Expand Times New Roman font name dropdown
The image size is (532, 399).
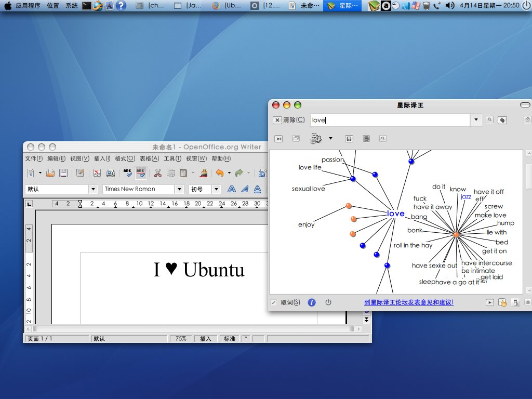(x=179, y=189)
